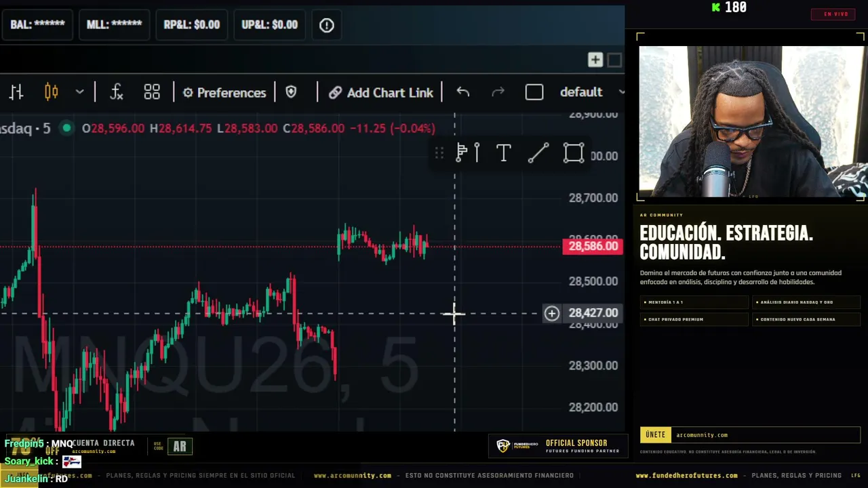Click the UP&L $0.00 box
The image size is (868, 488).
[270, 25]
